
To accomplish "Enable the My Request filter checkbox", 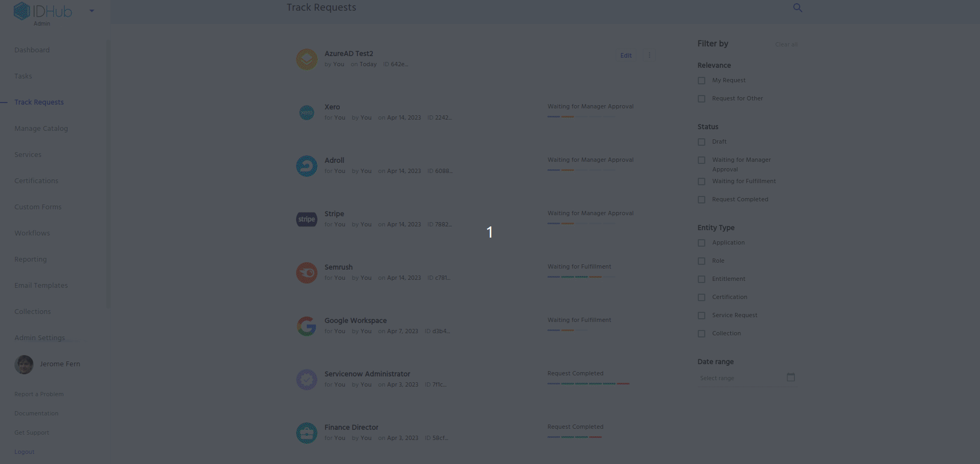I will click(x=702, y=81).
